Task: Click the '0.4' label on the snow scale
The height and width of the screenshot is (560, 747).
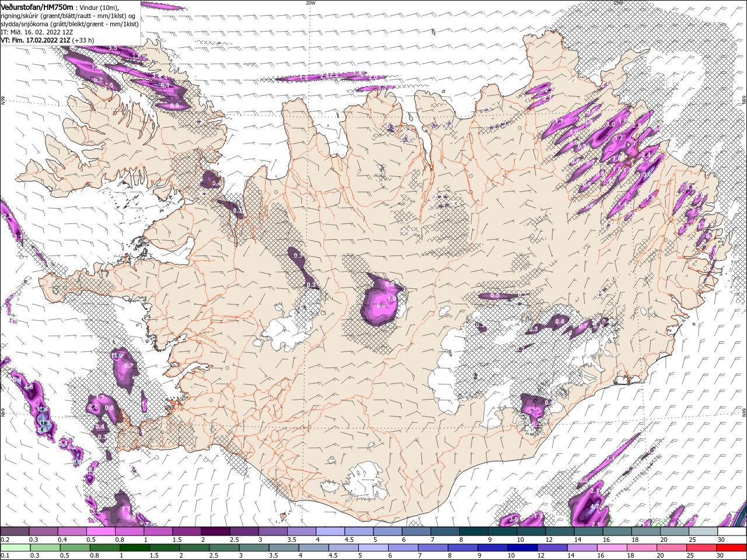Action: [62, 540]
